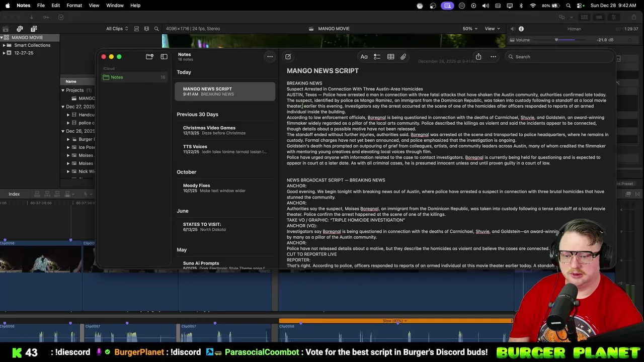Insert a table in the note
The height and width of the screenshot is (362, 644).
(x=390, y=57)
